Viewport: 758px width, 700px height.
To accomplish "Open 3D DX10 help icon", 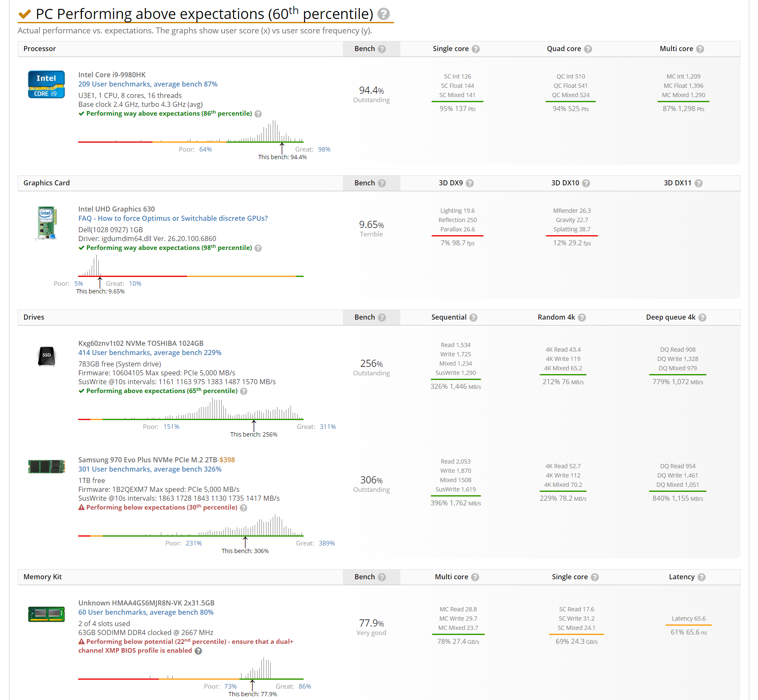I will tap(586, 183).
